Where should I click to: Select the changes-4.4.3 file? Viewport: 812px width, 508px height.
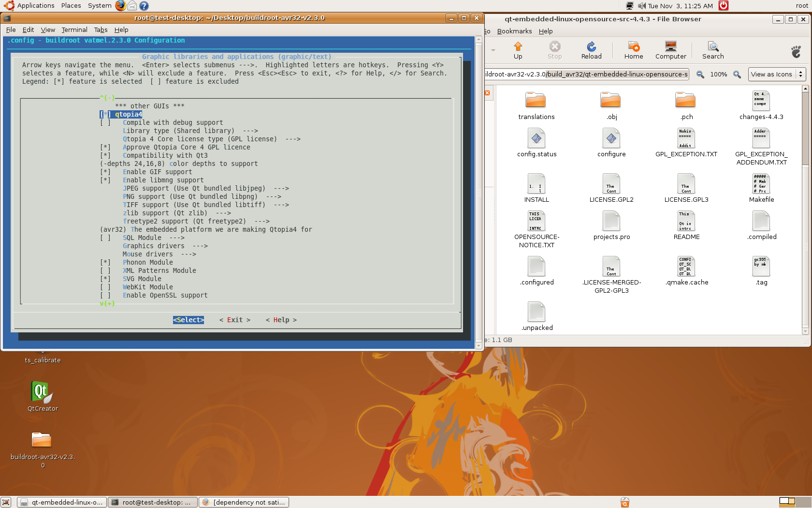(761, 106)
